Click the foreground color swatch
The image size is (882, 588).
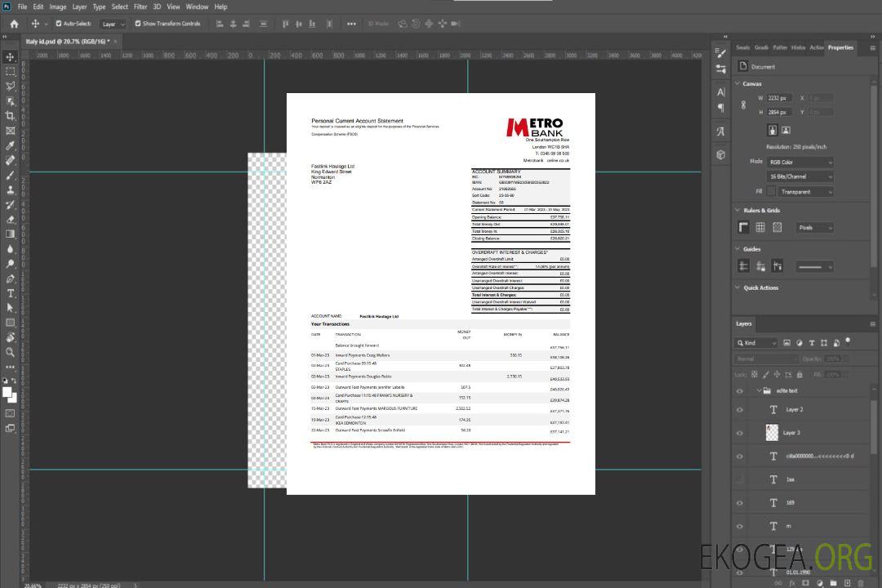pos(7,393)
